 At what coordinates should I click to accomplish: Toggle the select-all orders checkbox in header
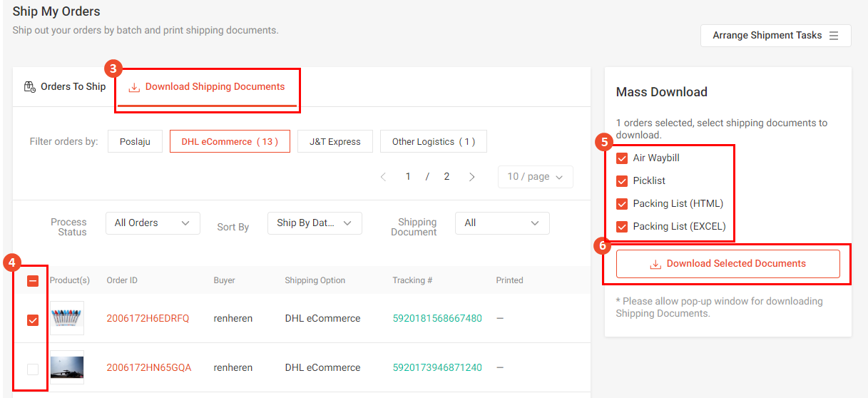33,281
